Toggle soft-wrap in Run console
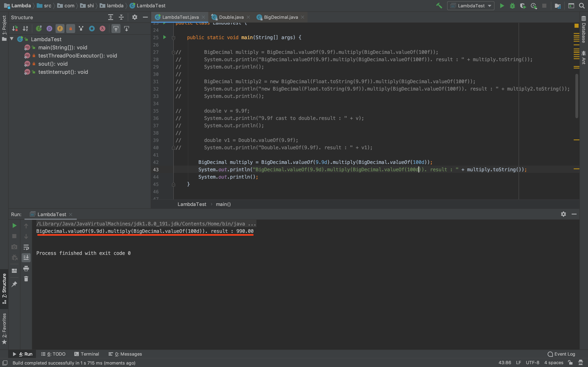Screen dimensions: 588x367 click(26, 247)
